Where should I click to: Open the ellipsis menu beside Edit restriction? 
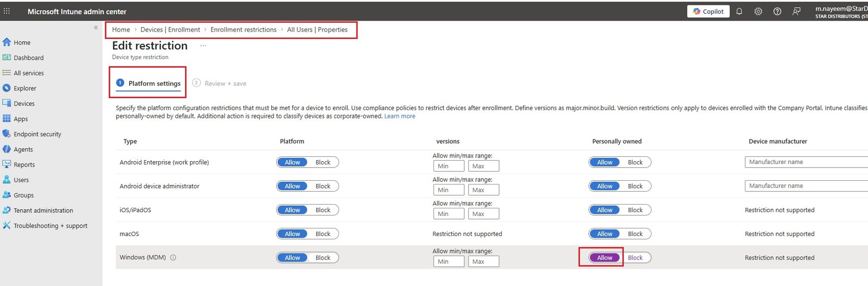coord(203,46)
